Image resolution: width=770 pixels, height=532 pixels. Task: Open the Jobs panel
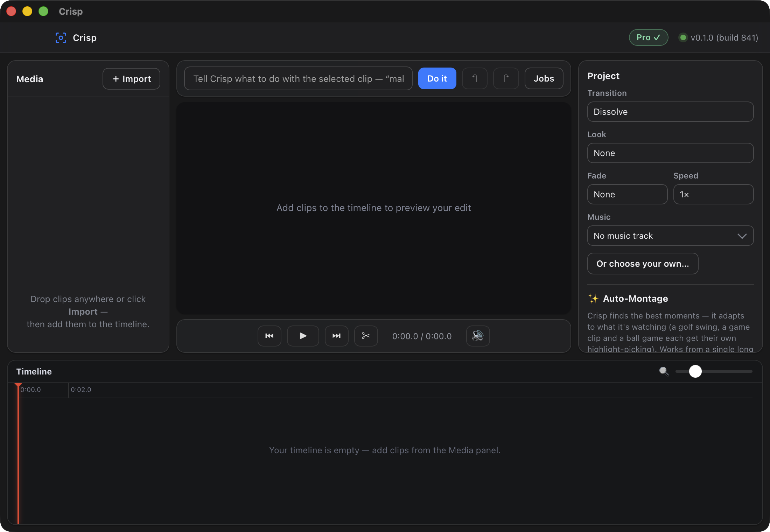click(x=544, y=78)
